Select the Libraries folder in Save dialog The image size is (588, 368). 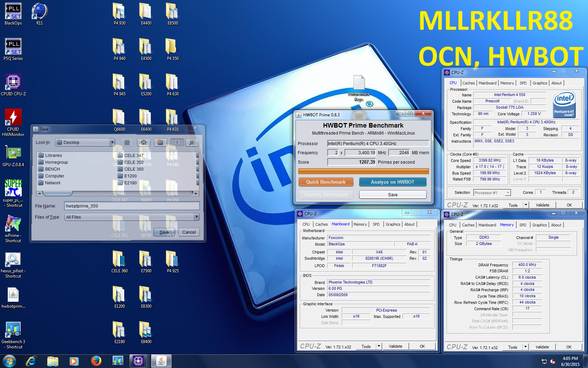[50, 155]
